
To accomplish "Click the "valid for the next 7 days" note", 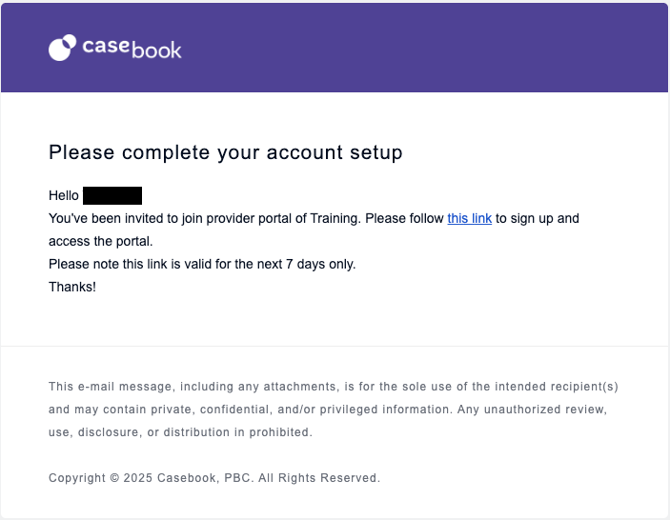I will 270,264.
